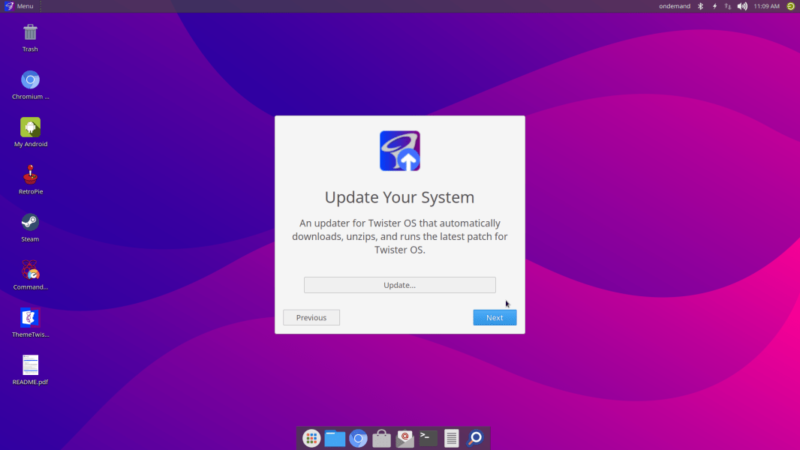Launch Chromium browser from the dock
Image resolution: width=800 pixels, height=450 pixels.
tap(358, 438)
